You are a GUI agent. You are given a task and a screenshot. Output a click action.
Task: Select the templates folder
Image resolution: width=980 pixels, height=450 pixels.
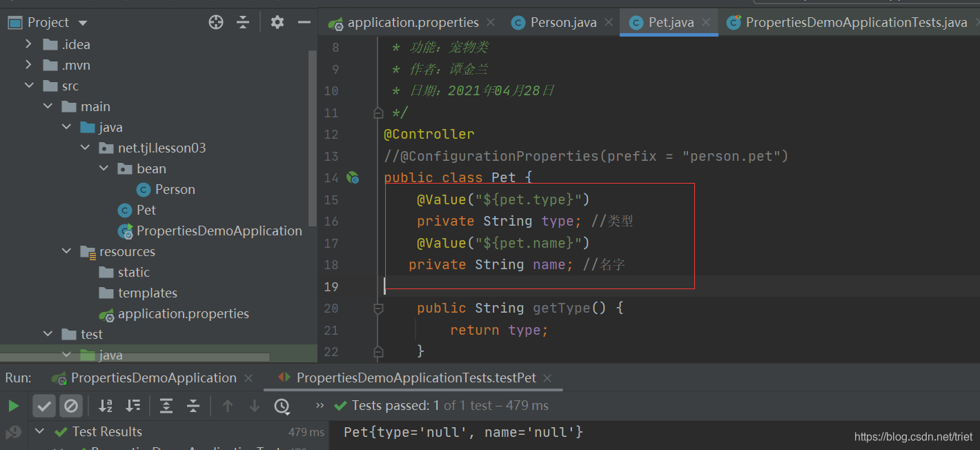point(138,293)
